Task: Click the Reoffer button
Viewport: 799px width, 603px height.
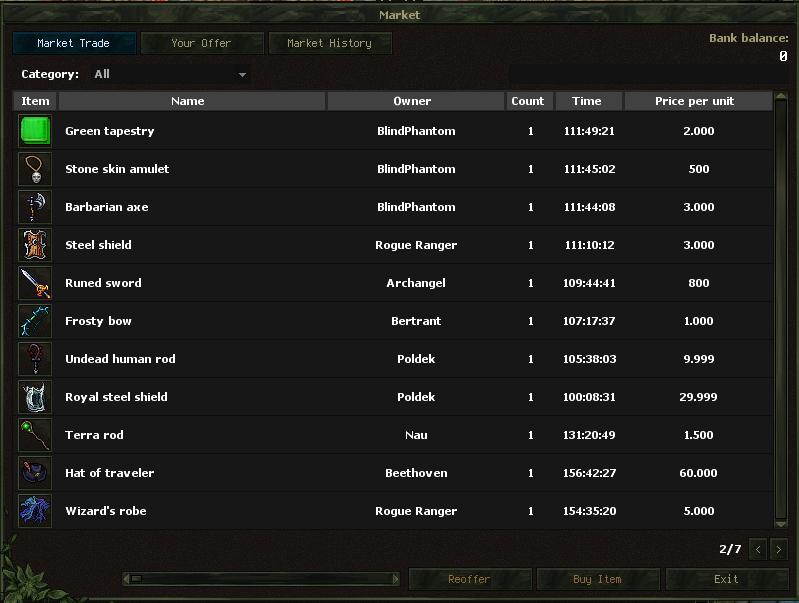Action: click(469, 579)
